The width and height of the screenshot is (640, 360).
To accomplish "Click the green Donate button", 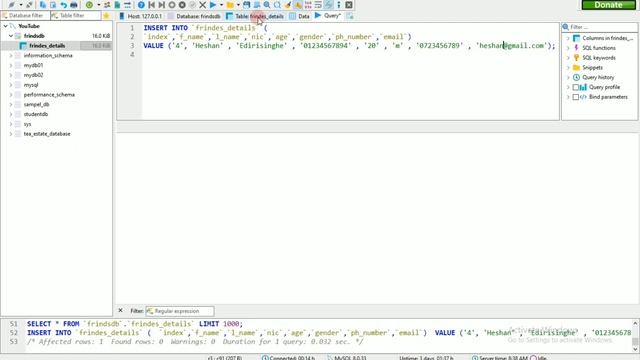I will [608, 5].
